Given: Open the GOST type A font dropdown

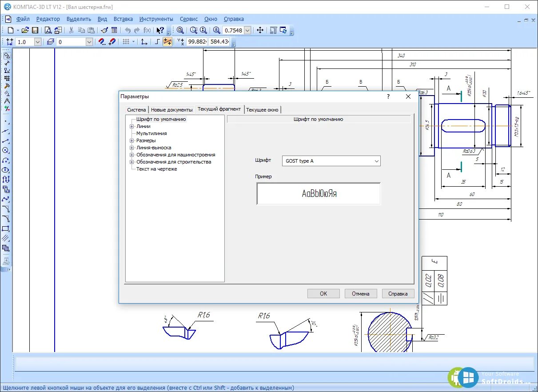Looking at the screenshot, I should (376, 161).
